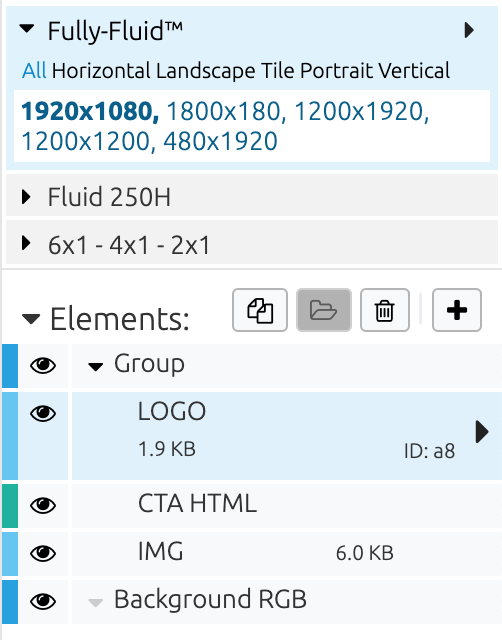Click the plus add element button
502x640 pixels.
[x=457, y=310]
